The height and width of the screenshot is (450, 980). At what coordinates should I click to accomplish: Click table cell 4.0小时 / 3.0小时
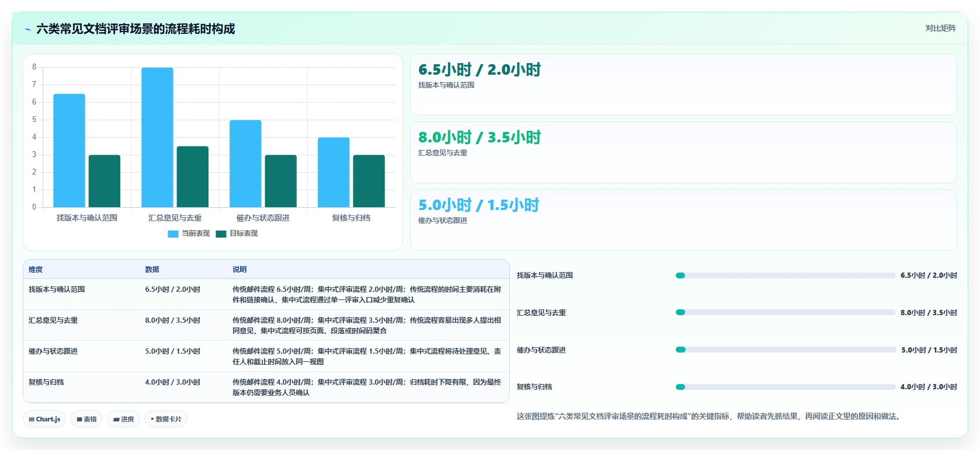point(173,382)
